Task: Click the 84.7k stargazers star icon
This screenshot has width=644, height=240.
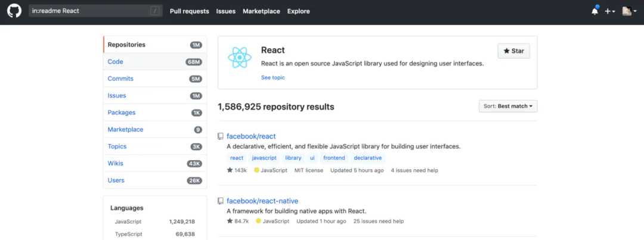Action: [x=230, y=222]
